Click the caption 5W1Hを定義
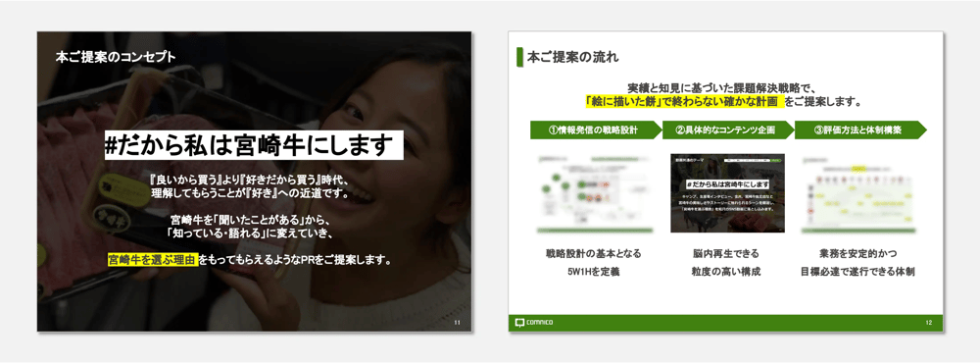This screenshot has width=980, height=363. (x=593, y=273)
